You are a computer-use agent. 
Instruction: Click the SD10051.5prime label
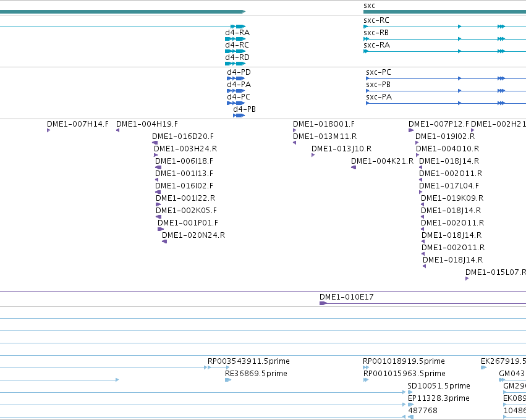pos(439,387)
